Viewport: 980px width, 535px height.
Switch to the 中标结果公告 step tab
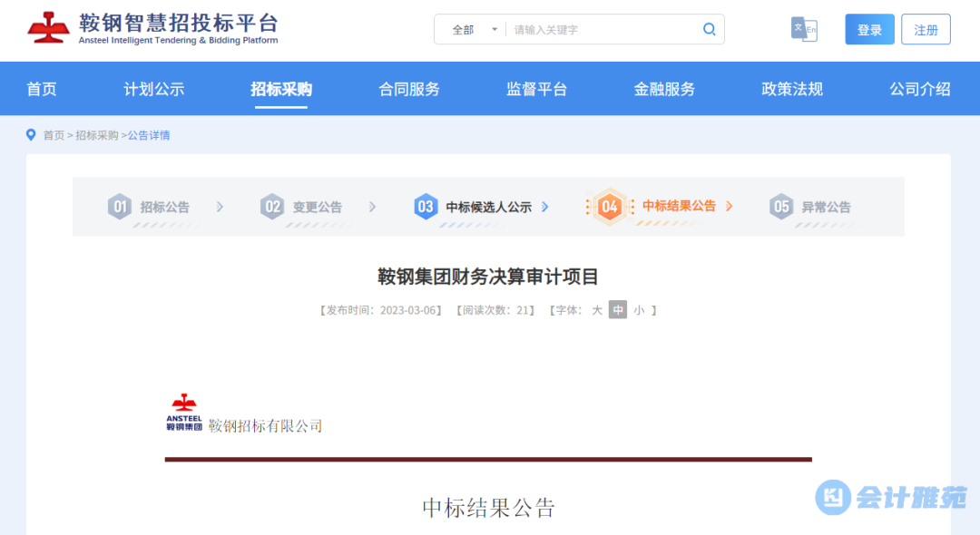coord(680,206)
